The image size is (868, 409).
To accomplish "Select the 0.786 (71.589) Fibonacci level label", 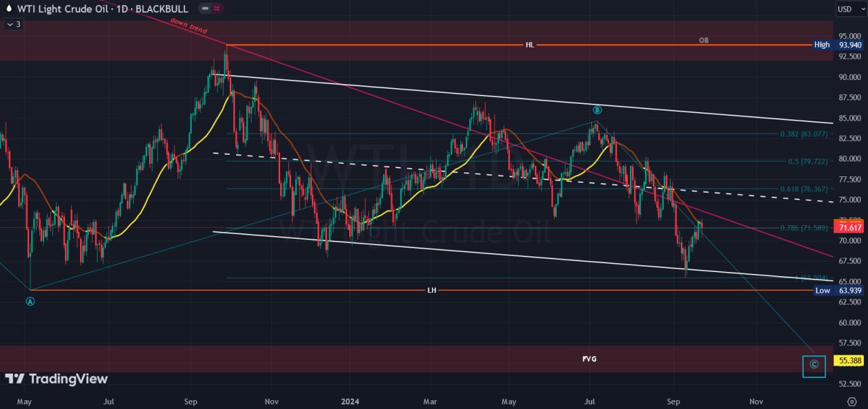I will pos(804,228).
